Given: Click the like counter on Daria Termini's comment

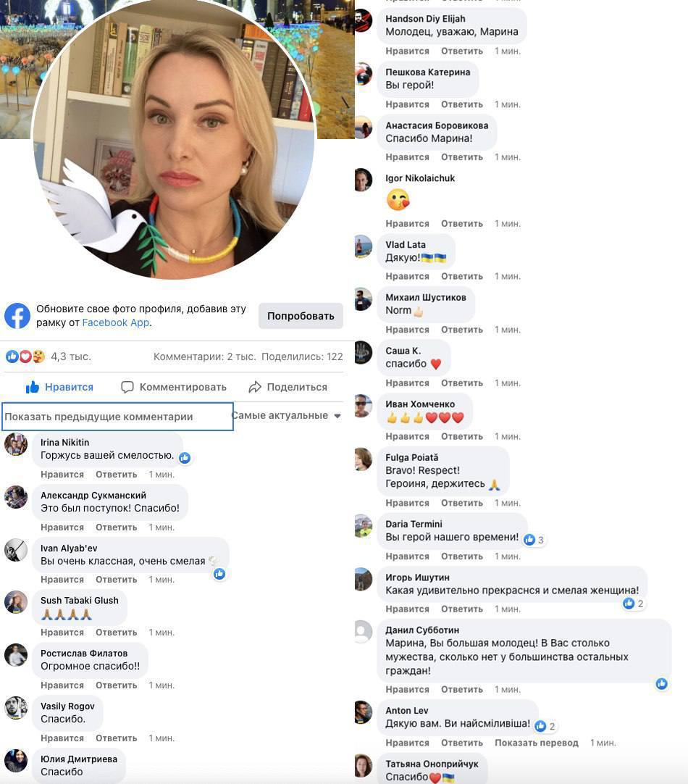Looking at the screenshot, I should coord(534,540).
